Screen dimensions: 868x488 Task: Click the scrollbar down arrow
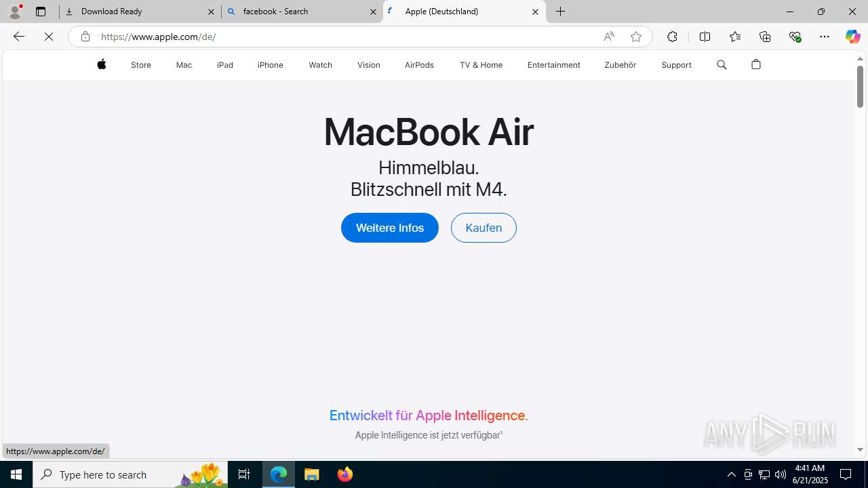click(860, 449)
